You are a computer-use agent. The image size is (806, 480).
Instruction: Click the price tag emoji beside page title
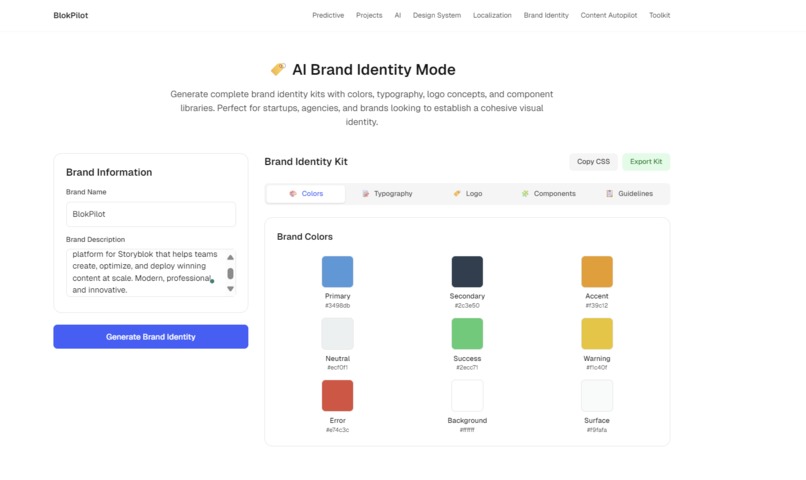pyautogui.click(x=278, y=69)
